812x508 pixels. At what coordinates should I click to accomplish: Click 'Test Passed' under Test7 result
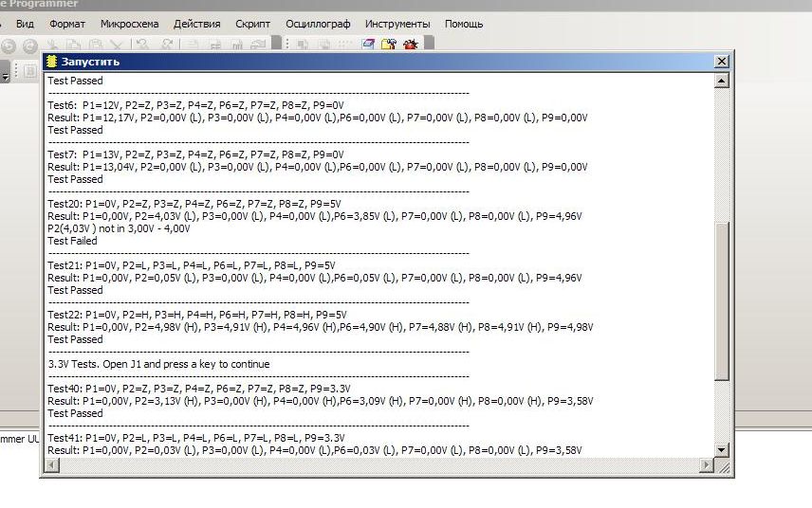click(75, 179)
